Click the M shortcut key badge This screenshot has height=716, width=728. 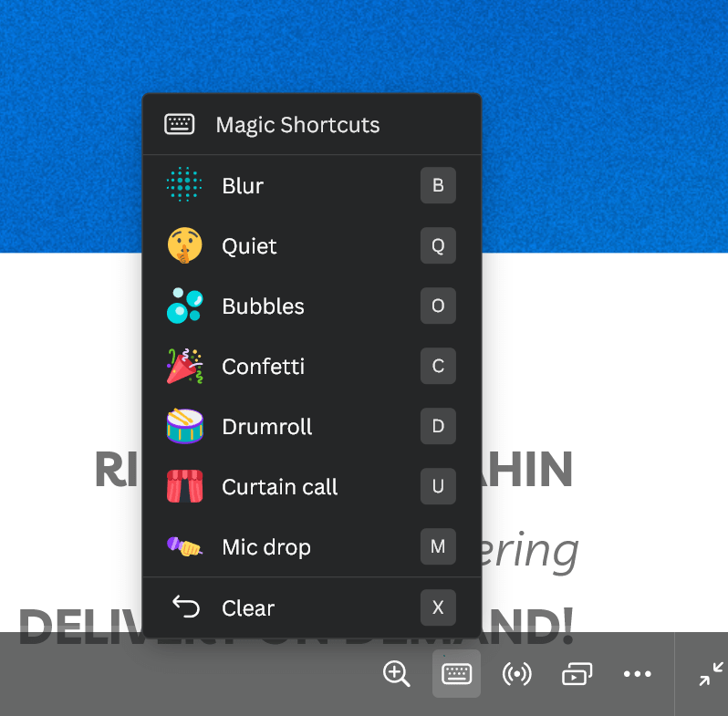[438, 546]
